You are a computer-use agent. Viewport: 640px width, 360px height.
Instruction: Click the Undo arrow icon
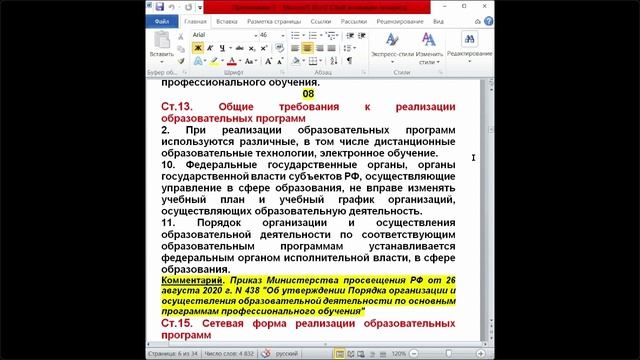tap(172, 7)
